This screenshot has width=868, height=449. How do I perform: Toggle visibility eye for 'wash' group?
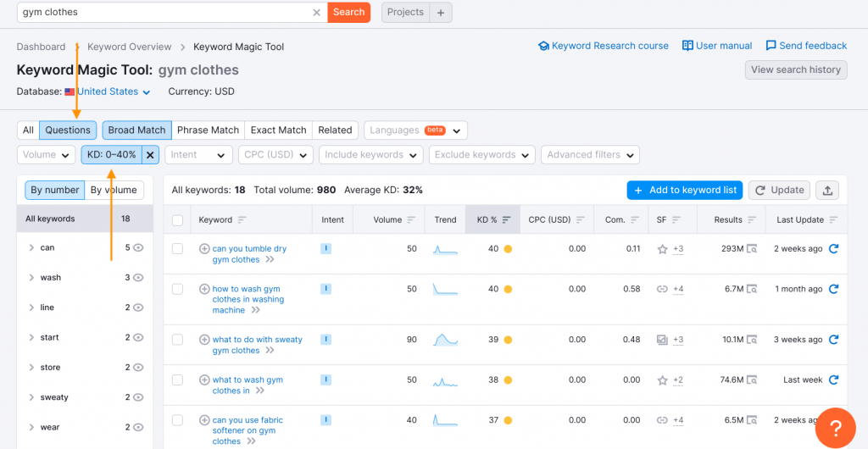(x=138, y=278)
